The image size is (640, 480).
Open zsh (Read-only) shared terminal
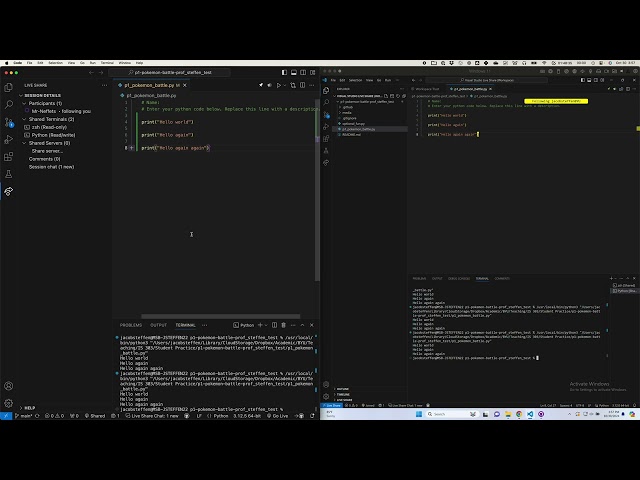49,127
